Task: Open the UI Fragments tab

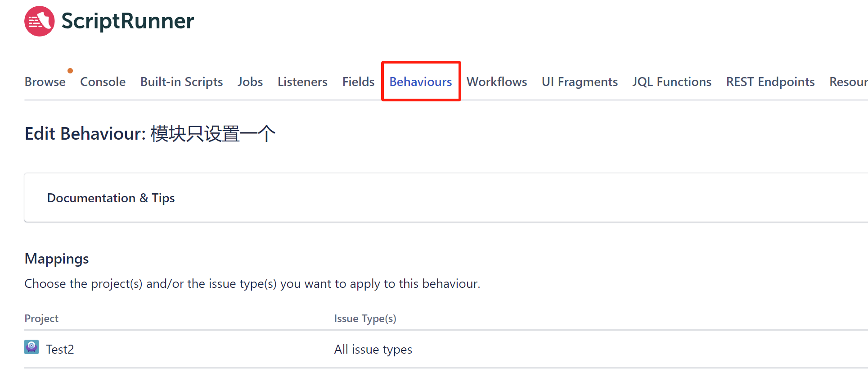Action: pyautogui.click(x=580, y=82)
